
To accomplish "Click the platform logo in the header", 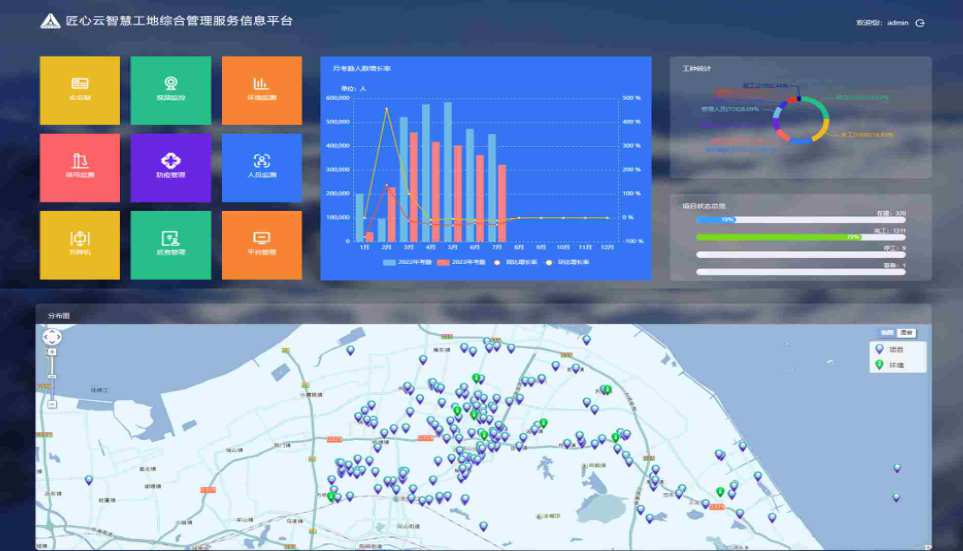I will point(49,21).
